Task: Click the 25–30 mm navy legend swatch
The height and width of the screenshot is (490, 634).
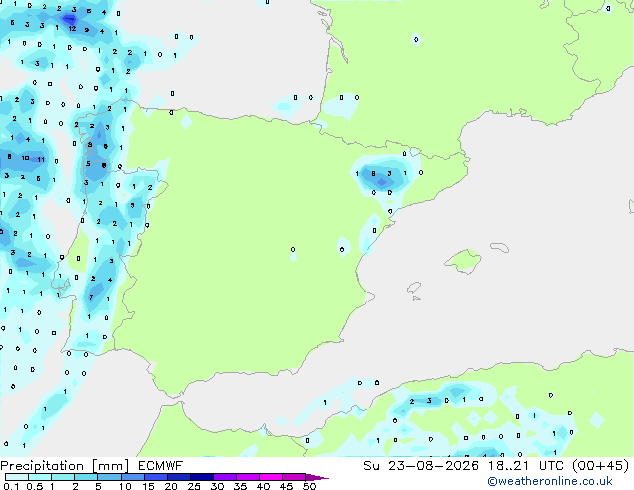Action: (x=201, y=477)
